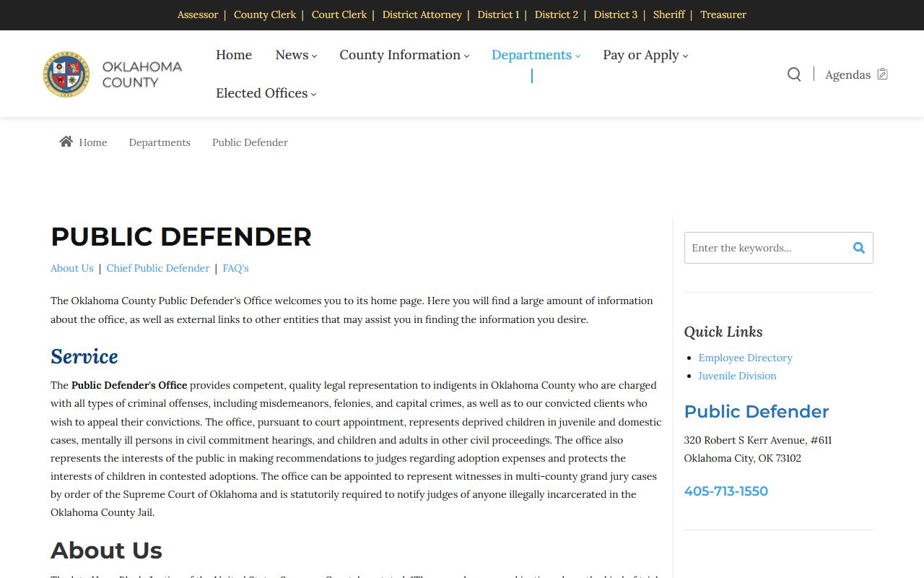The image size is (924, 578).
Task: Open the Pay or Apply menu
Action: [x=641, y=55]
